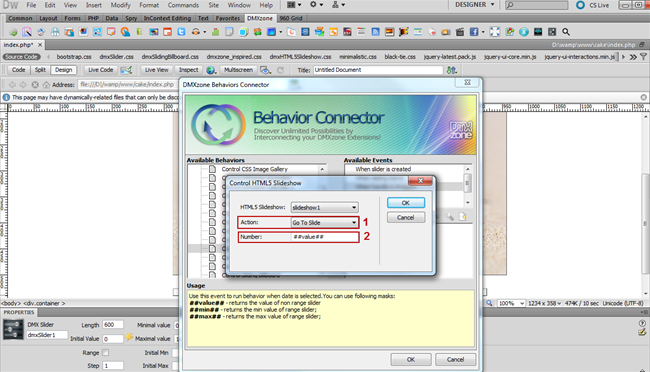The height and width of the screenshot is (372, 650).
Task: Click the Number field containing ##value##
Action: click(325, 237)
